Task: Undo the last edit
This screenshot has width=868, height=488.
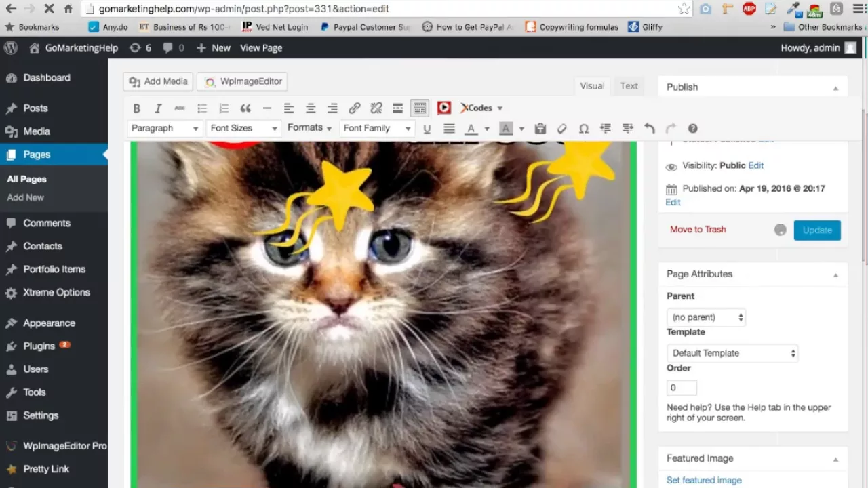Action: pyautogui.click(x=650, y=129)
